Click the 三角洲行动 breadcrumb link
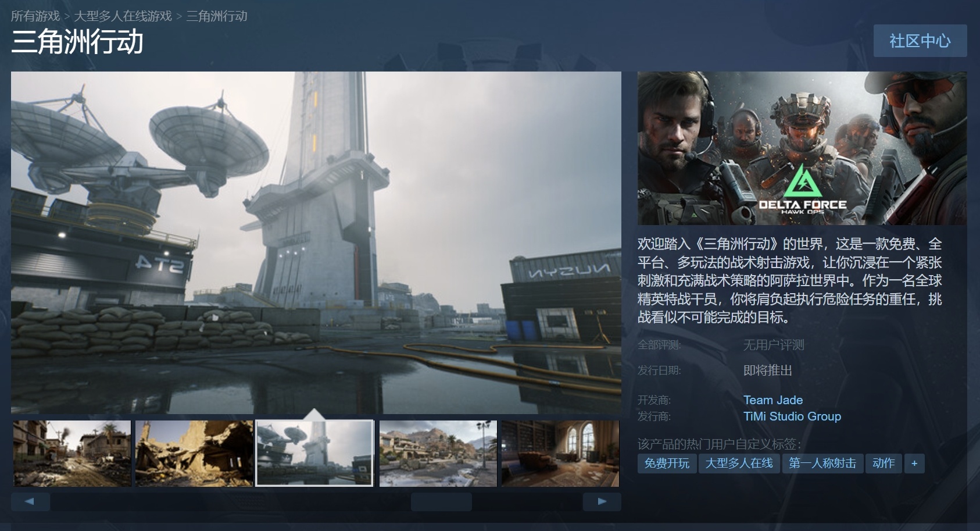The width and height of the screenshot is (980, 531). click(x=217, y=16)
